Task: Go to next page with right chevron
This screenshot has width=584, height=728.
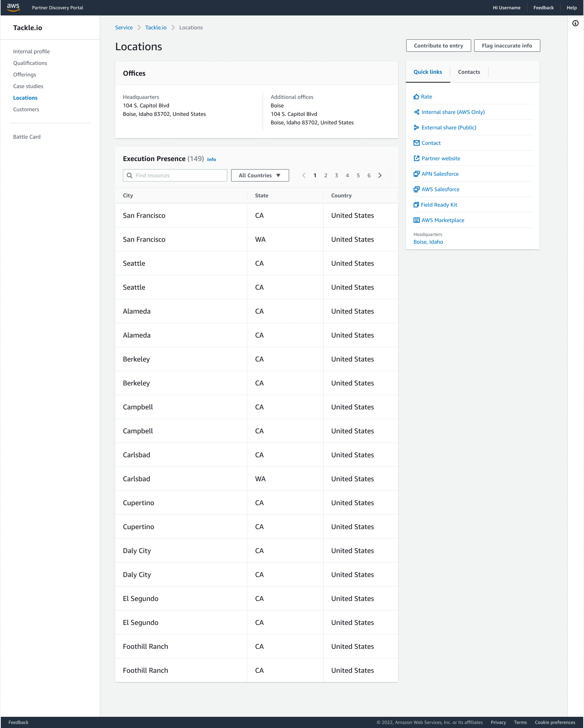Action: (x=380, y=175)
